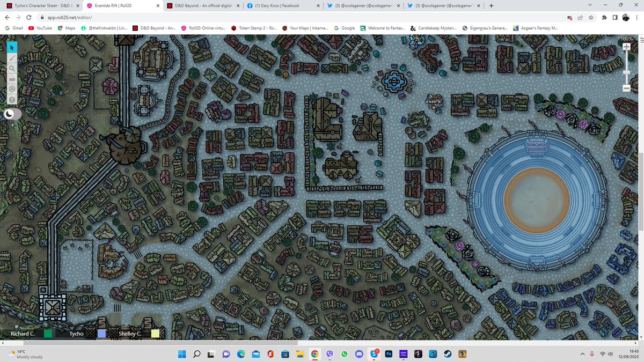
Task: Click Tycho's blue color swatch
Action: click(x=102, y=334)
